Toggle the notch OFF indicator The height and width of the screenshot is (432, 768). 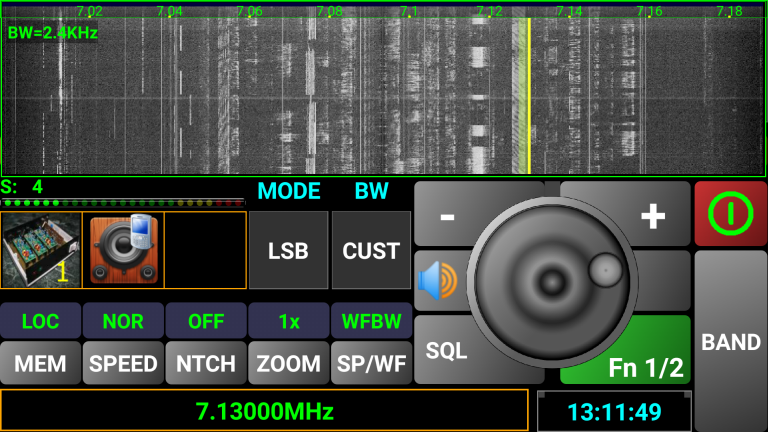(x=206, y=321)
